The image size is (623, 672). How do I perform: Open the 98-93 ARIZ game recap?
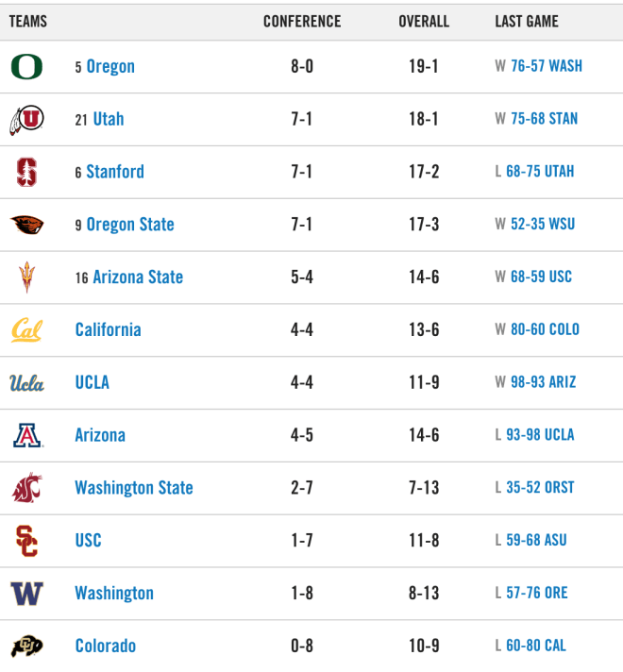coord(544,382)
